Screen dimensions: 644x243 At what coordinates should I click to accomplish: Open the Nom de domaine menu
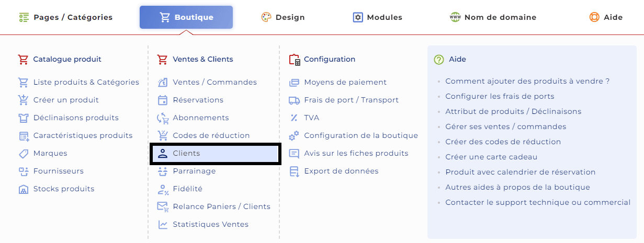(493, 17)
